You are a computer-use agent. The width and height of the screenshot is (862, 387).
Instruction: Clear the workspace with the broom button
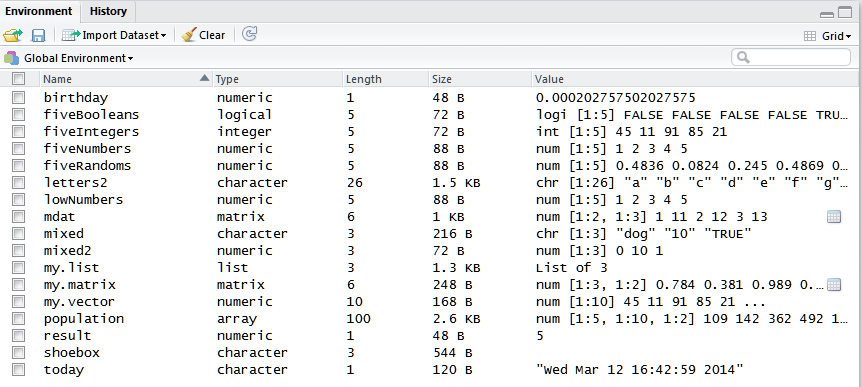coord(203,35)
